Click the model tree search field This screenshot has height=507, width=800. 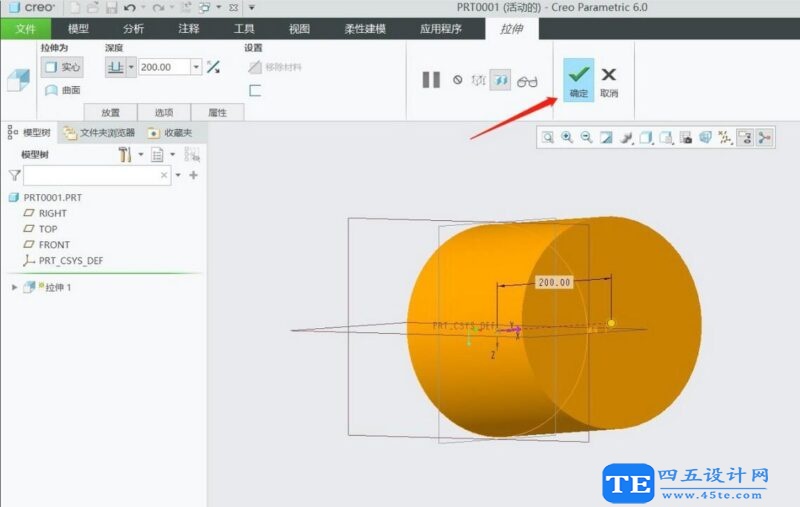(97, 175)
